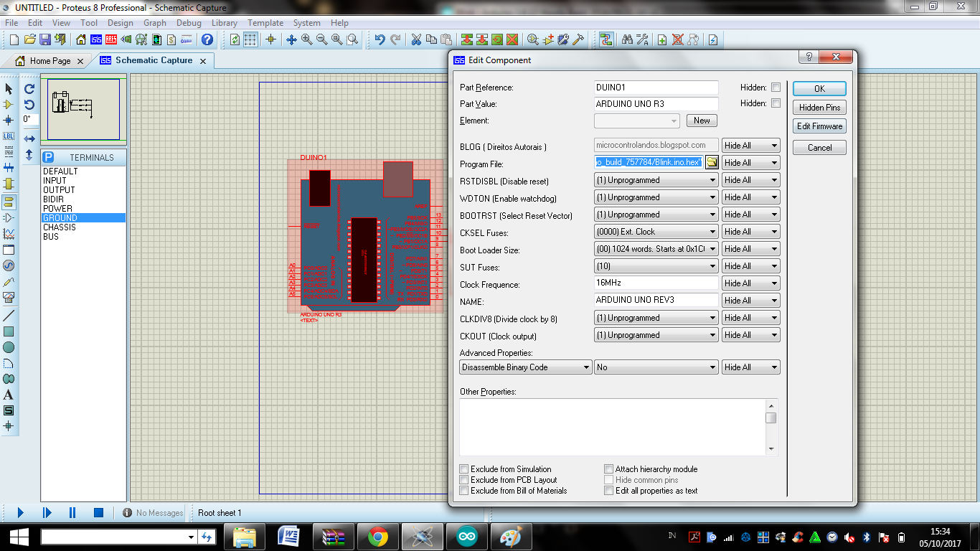Select GROUND in the Terminals list
The width and height of the screenshot is (980, 551).
point(60,217)
